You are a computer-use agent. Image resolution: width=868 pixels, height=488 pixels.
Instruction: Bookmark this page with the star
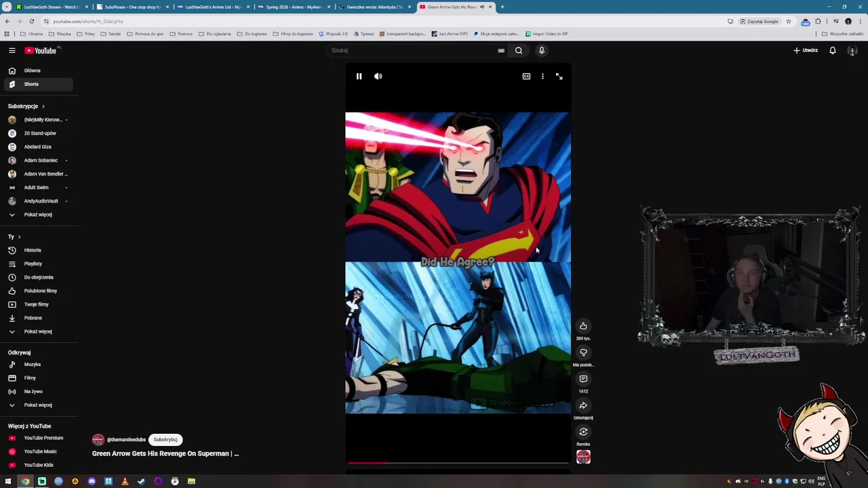(x=788, y=21)
